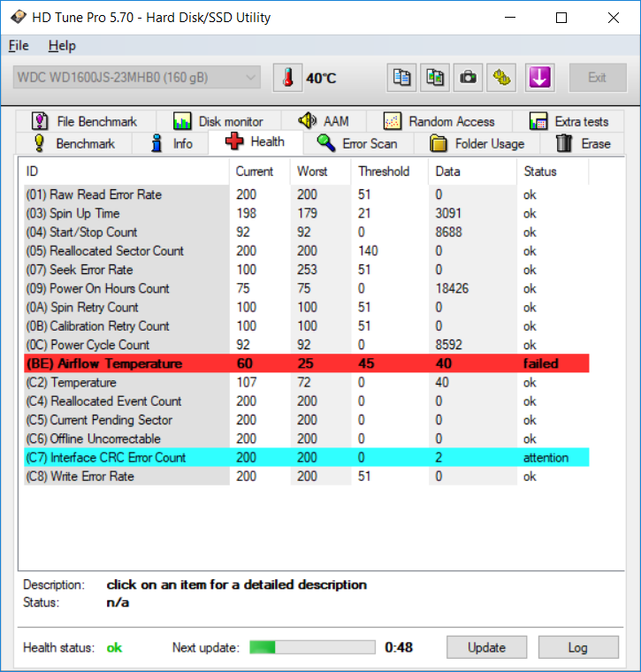
Task: Select the (C6) Offline Uncorrectable row
Action: (307, 439)
